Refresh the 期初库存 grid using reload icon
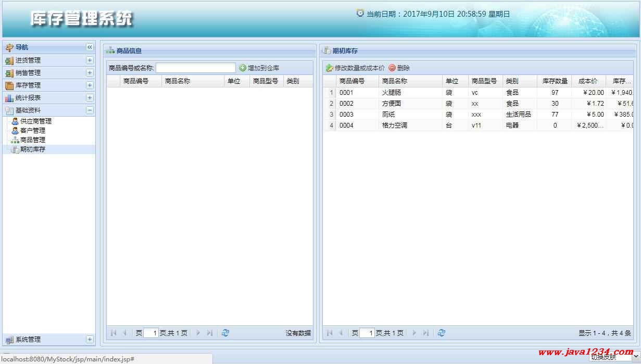This screenshot has width=641, height=364. coord(442,333)
